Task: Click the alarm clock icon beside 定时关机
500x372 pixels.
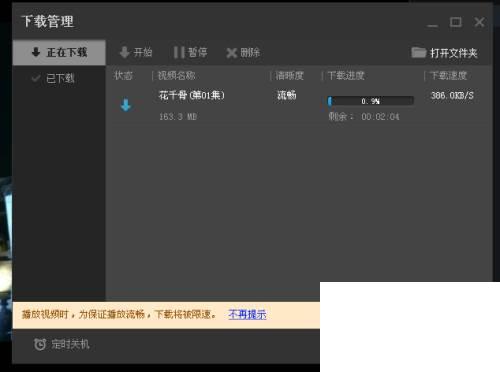Action: (x=40, y=344)
